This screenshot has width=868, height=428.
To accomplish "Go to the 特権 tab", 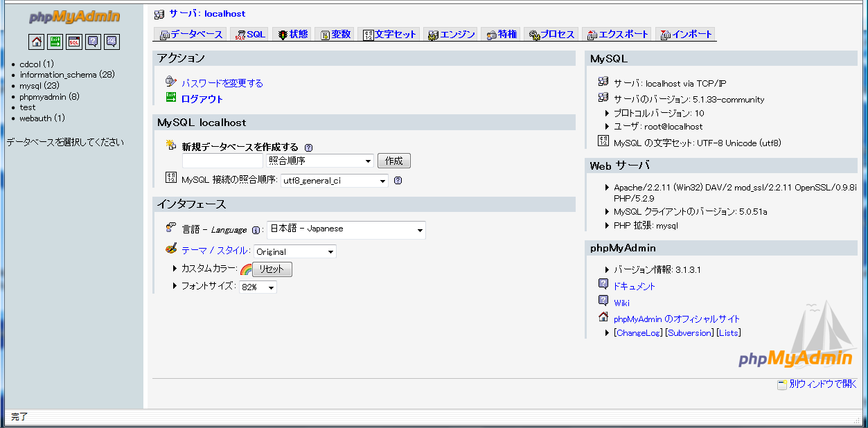I will [501, 34].
